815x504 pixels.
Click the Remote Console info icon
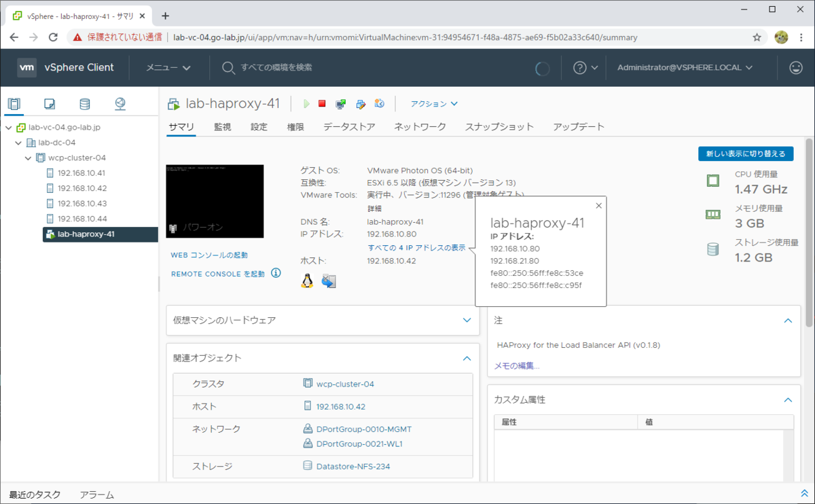point(276,273)
